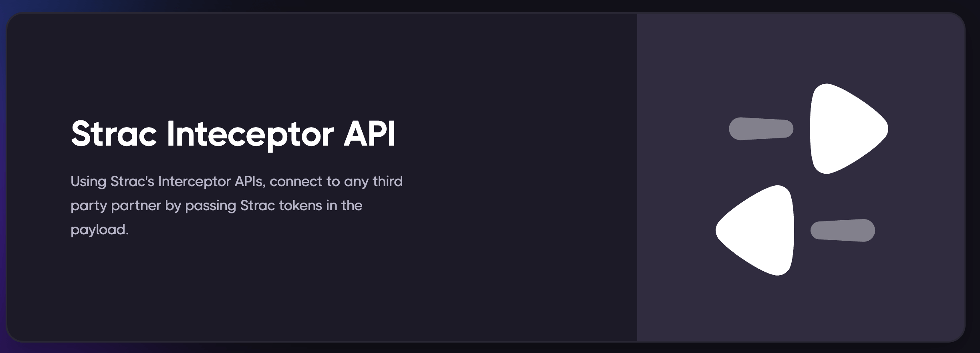Click the lighter panel area above the arrows

click(x=801, y=44)
